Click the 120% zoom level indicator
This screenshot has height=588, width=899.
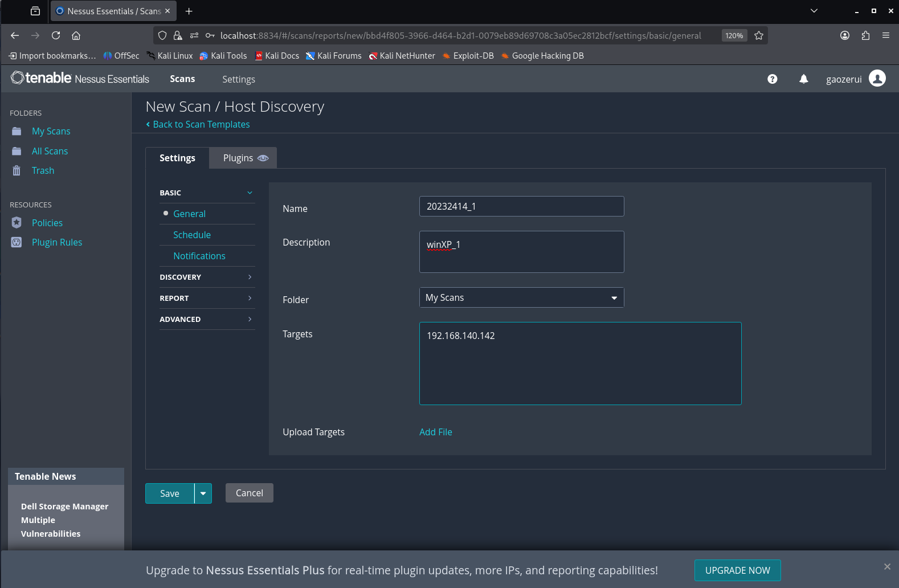(x=734, y=35)
